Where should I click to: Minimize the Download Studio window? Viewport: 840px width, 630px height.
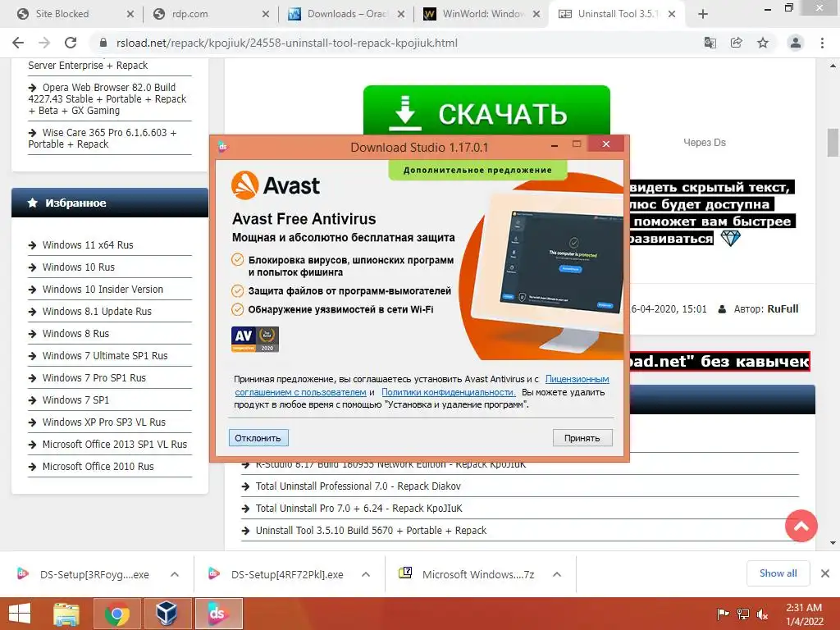(555, 144)
